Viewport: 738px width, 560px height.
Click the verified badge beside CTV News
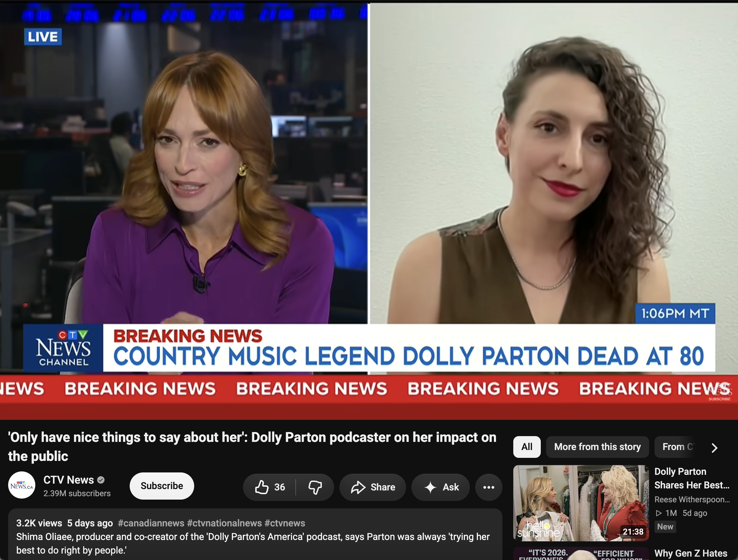point(101,480)
